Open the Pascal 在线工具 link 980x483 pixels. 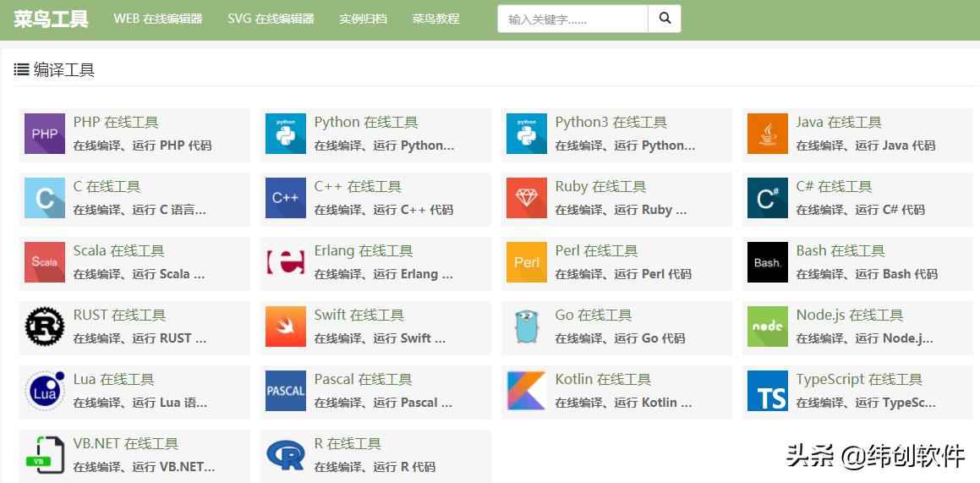(x=363, y=380)
